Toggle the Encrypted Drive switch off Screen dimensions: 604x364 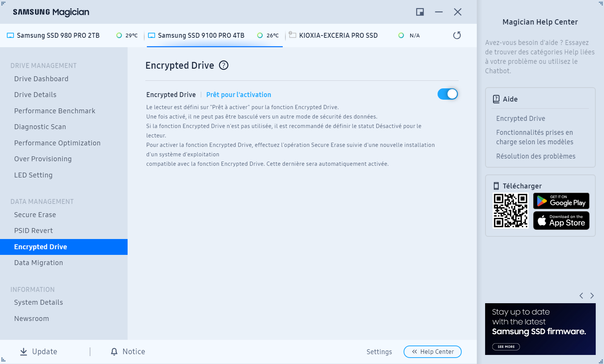pyautogui.click(x=447, y=94)
